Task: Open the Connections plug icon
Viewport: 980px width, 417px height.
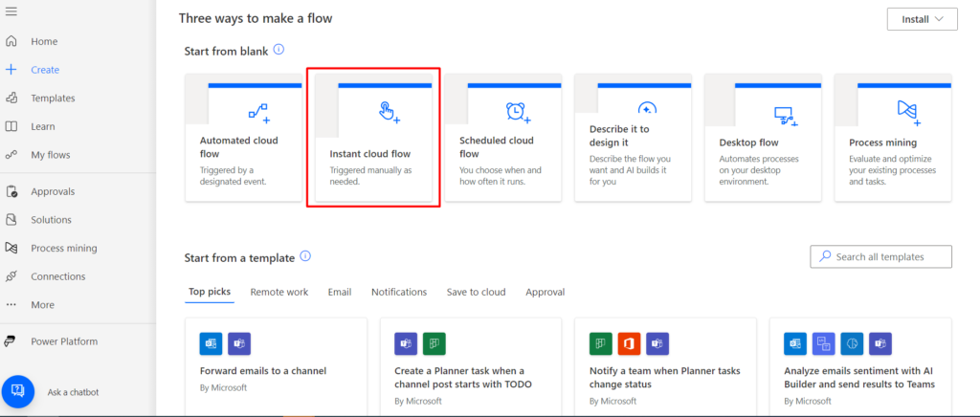Action: (11, 276)
